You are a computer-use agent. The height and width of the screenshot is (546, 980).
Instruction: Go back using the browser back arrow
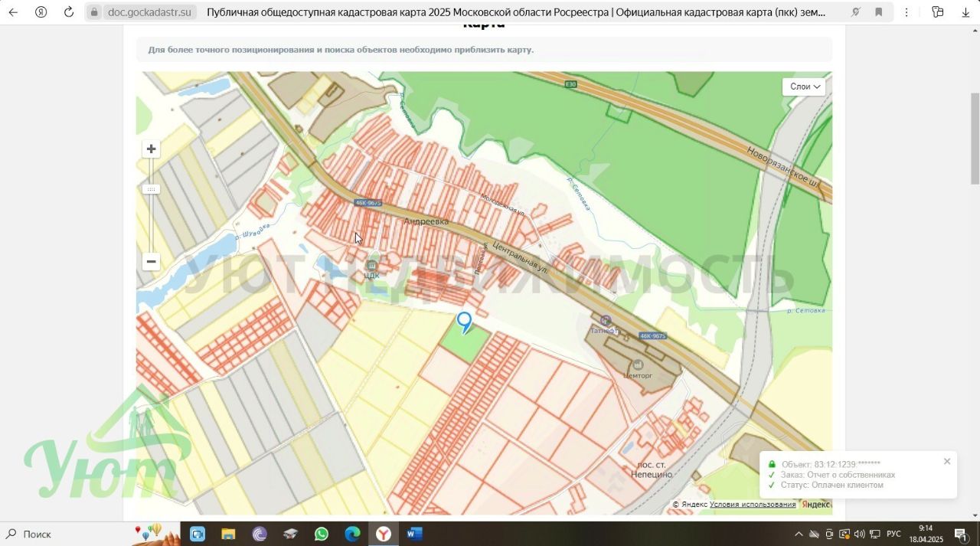tap(13, 12)
